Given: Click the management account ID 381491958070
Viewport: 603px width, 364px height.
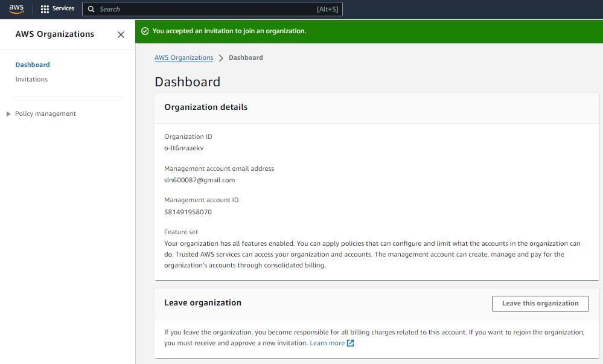Looking at the screenshot, I should pos(188,212).
